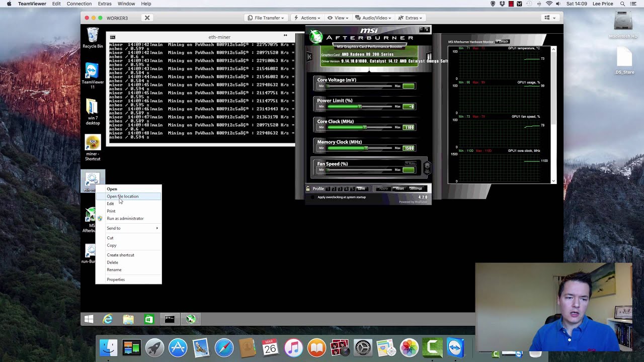This screenshot has width=644, height=362.
Task: Click the Windows Start button
Action: pos(89,319)
